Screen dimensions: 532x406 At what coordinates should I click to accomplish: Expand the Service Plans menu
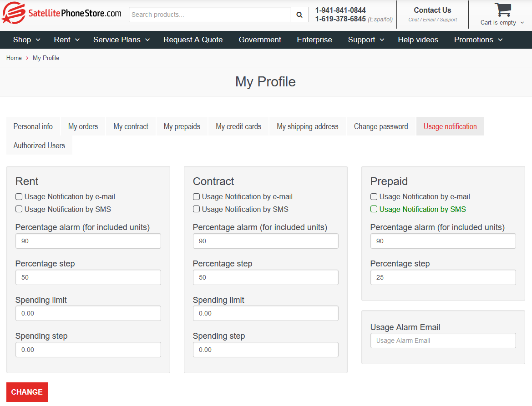coord(122,40)
